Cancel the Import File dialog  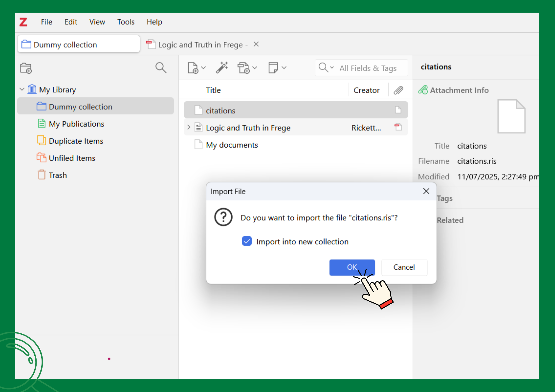[404, 267]
